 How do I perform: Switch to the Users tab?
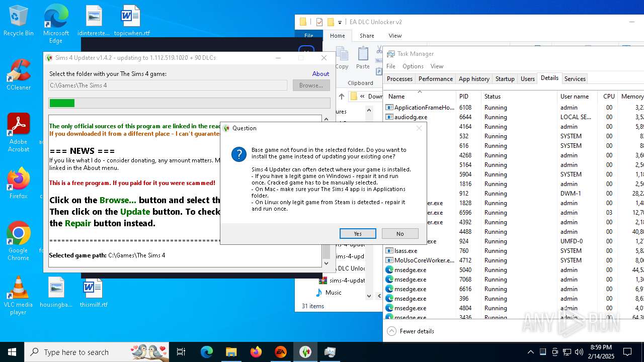pos(527,79)
